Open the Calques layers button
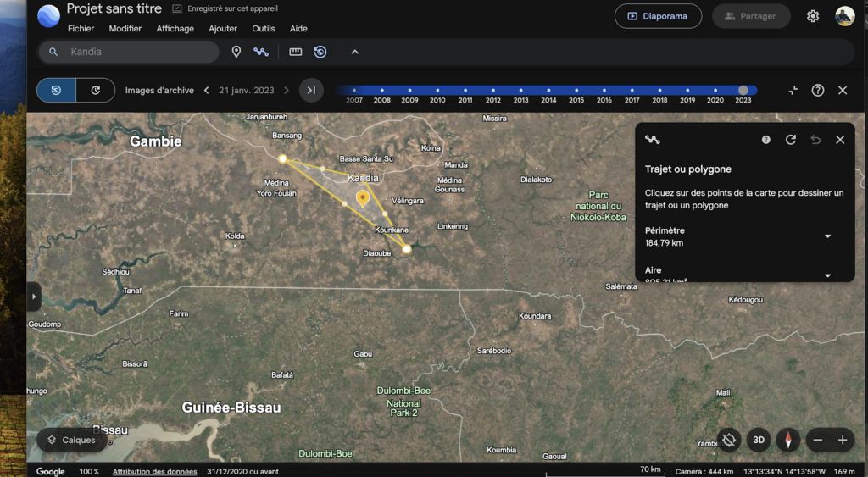The height and width of the screenshot is (477, 868). click(71, 440)
